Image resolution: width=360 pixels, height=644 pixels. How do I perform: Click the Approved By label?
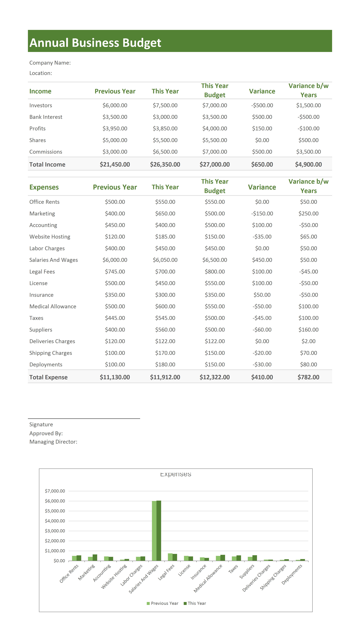click(46, 433)
